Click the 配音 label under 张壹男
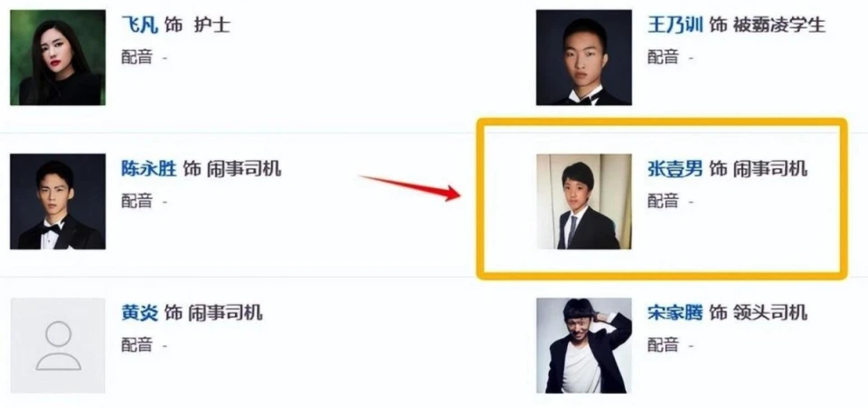868x408 pixels. (x=663, y=201)
